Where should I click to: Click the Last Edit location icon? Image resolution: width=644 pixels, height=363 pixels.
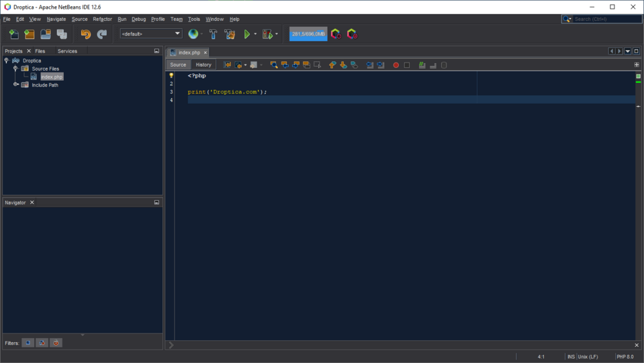[227, 65]
